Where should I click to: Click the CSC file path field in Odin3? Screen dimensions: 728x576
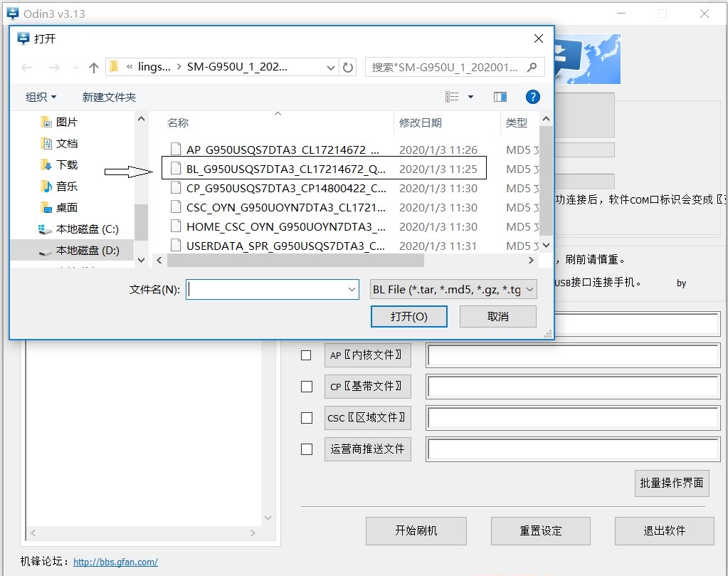pos(573,418)
